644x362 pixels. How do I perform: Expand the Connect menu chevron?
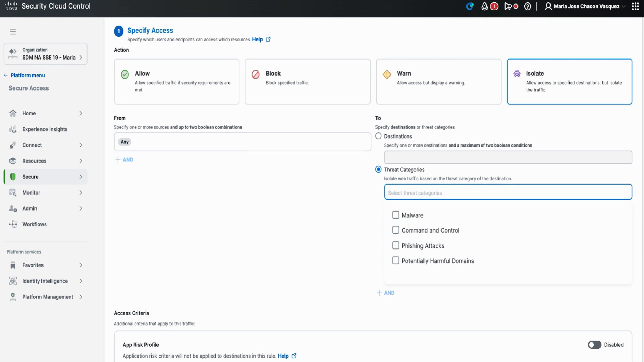[x=81, y=145]
